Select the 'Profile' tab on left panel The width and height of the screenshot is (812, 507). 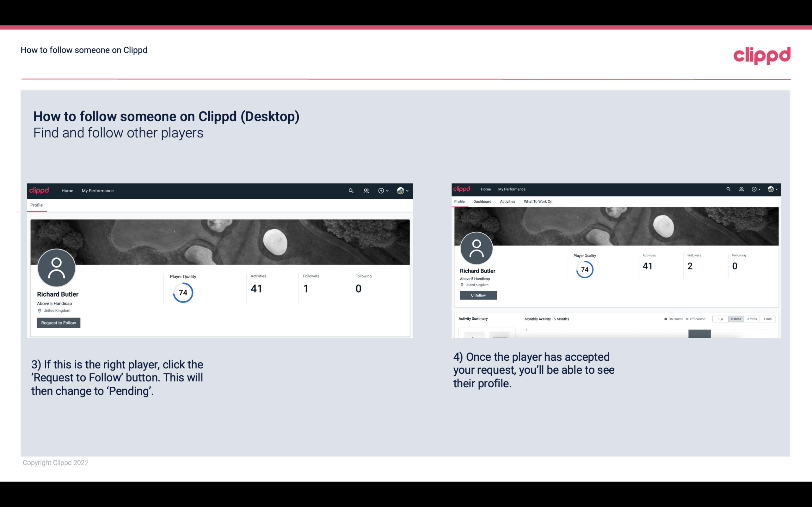(x=36, y=205)
